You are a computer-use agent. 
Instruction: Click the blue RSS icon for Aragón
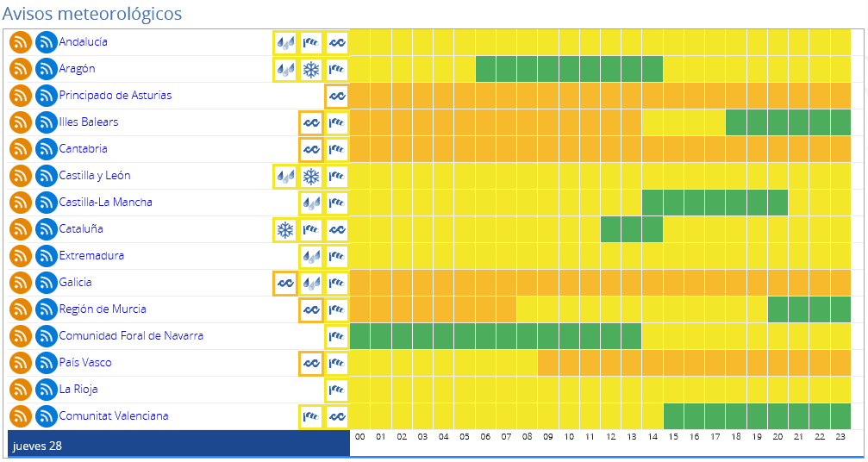47,69
